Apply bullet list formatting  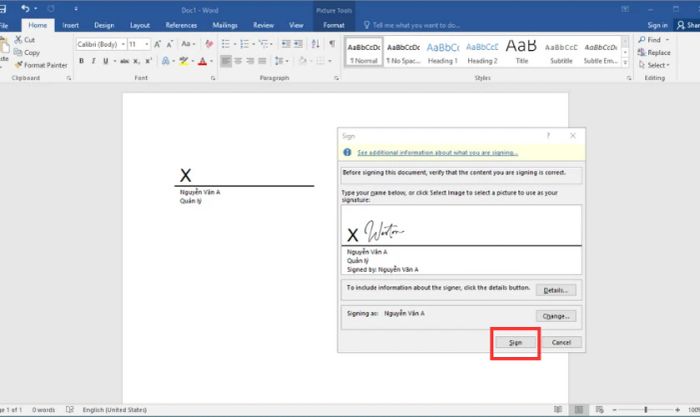[225, 44]
